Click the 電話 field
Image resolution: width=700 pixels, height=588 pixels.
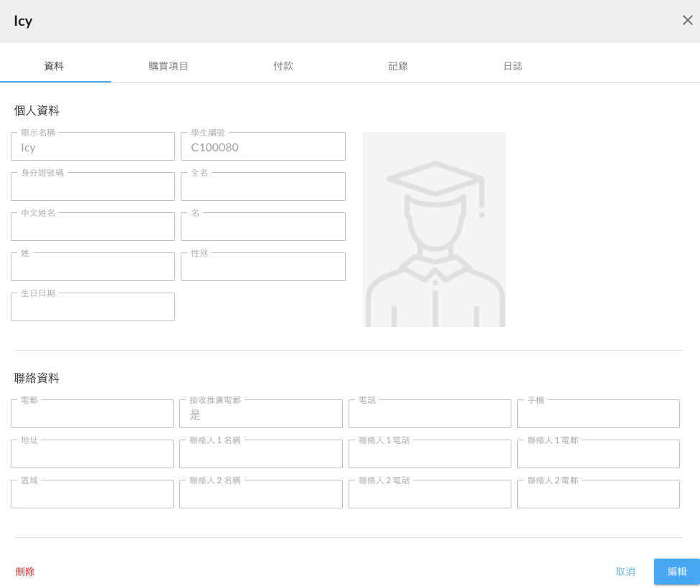click(430, 414)
